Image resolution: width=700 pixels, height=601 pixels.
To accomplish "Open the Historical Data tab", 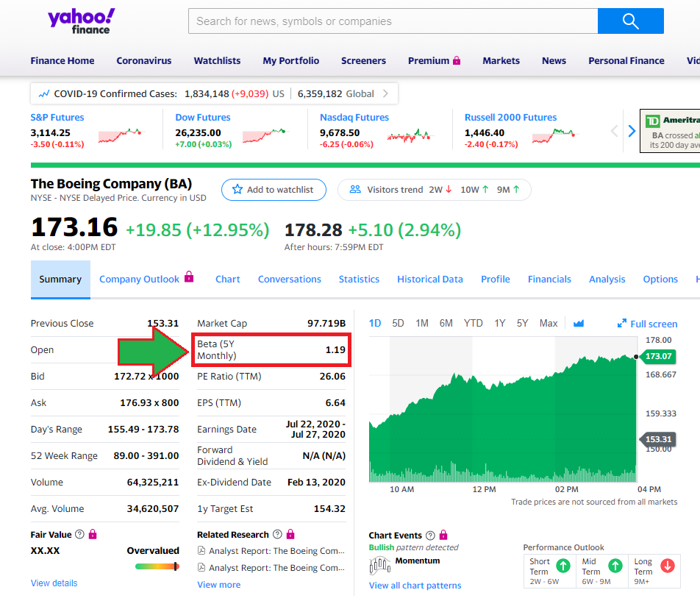I will [x=430, y=279].
